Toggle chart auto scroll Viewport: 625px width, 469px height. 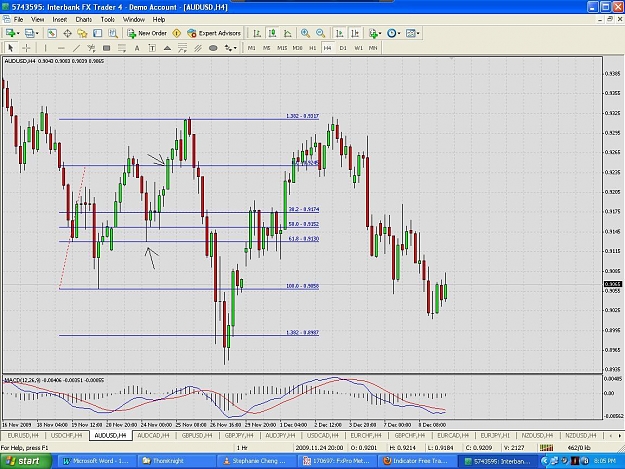pos(340,33)
